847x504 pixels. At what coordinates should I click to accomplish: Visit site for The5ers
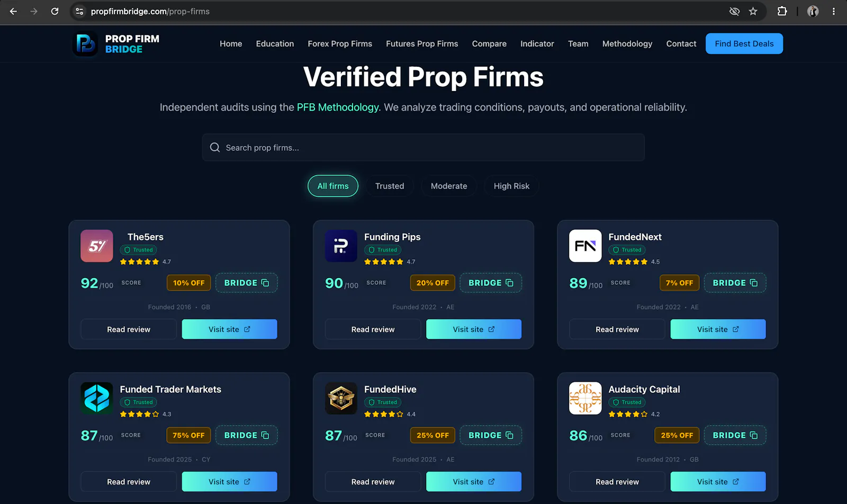230,329
